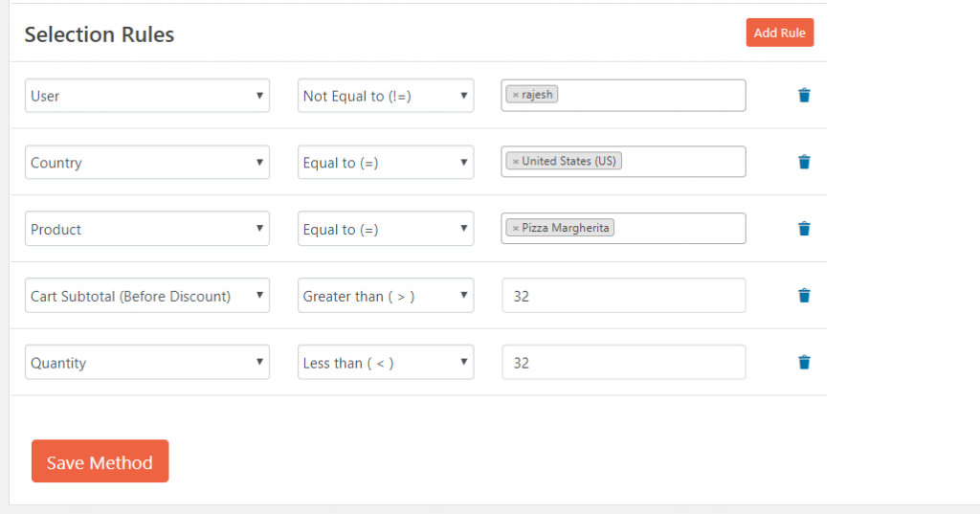980x514 pixels.
Task: Remove the 'rajesh' tag using its x
Action: [516, 95]
